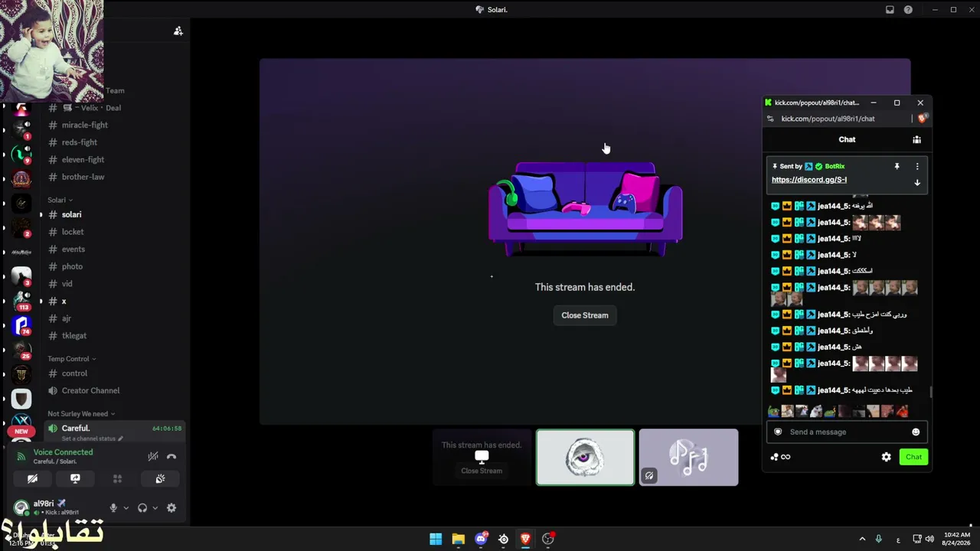Click the Send a message chat field
980x551 pixels.
pyautogui.click(x=847, y=432)
